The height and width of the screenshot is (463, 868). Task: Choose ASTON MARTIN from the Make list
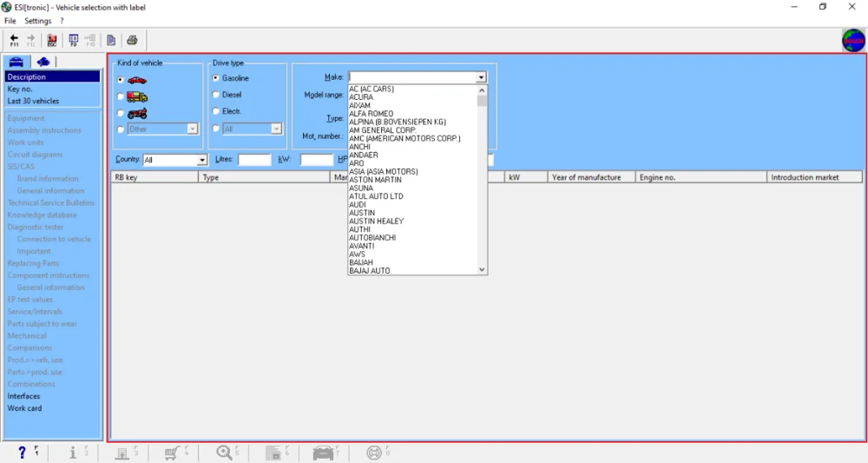pos(375,180)
